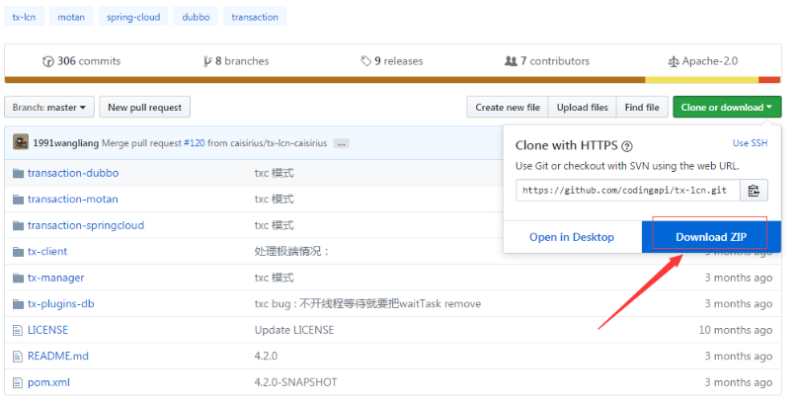The image size is (786, 411).
Task: Open README.md's 4.2.0 commit message
Action: tap(266, 356)
